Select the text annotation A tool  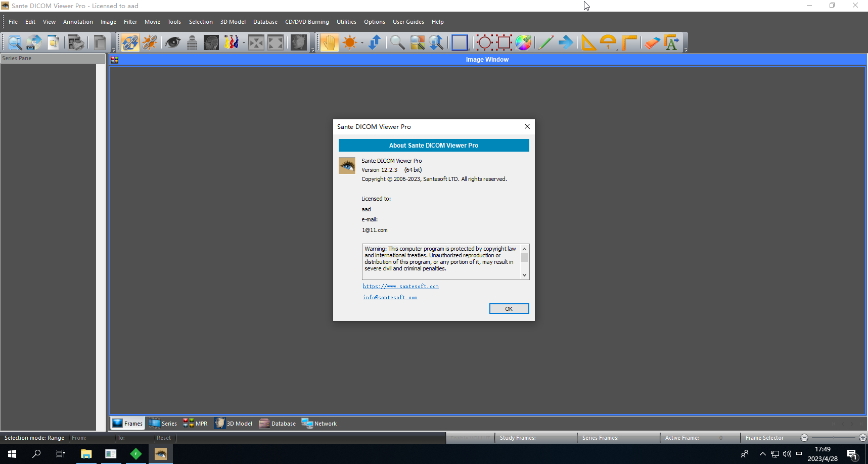point(672,42)
